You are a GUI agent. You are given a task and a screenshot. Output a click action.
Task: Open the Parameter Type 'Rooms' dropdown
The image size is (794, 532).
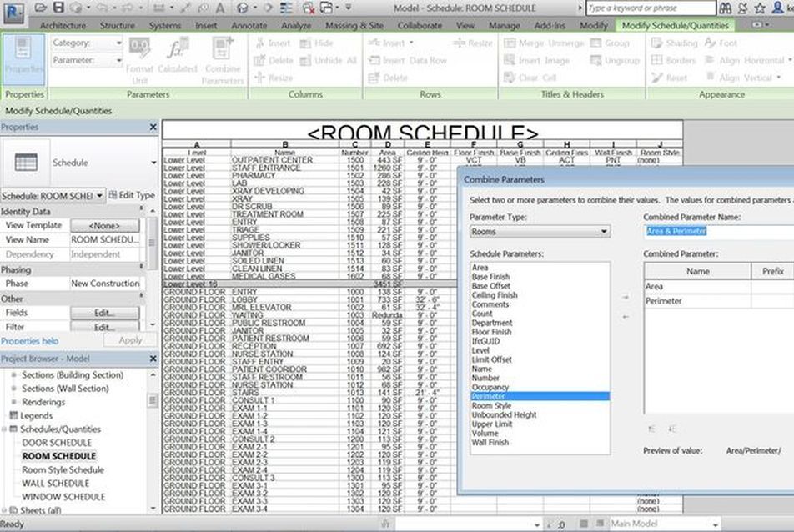pos(540,232)
